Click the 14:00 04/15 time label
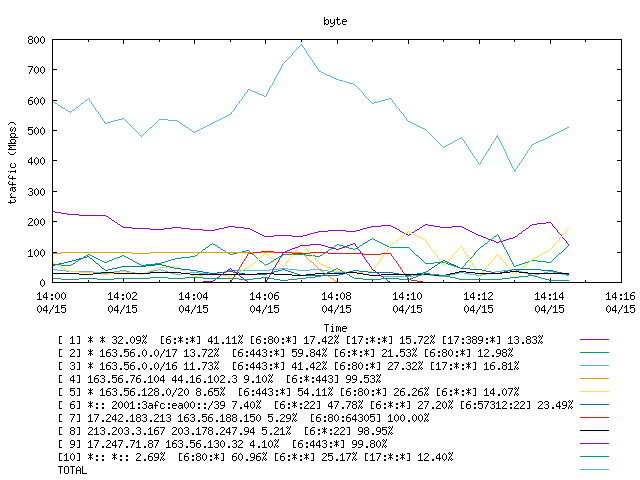The width and height of the screenshot is (640, 480). 51,302
